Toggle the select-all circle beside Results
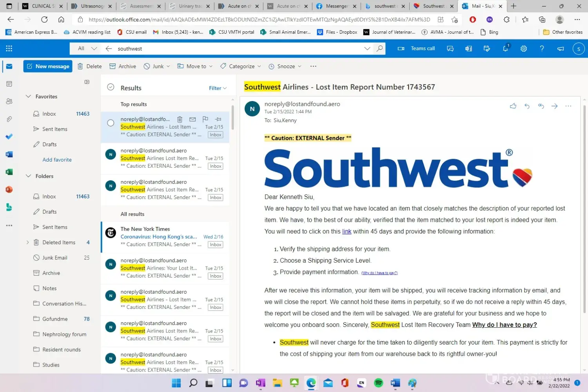Screen dimensions: 588x392 [111, 87]
